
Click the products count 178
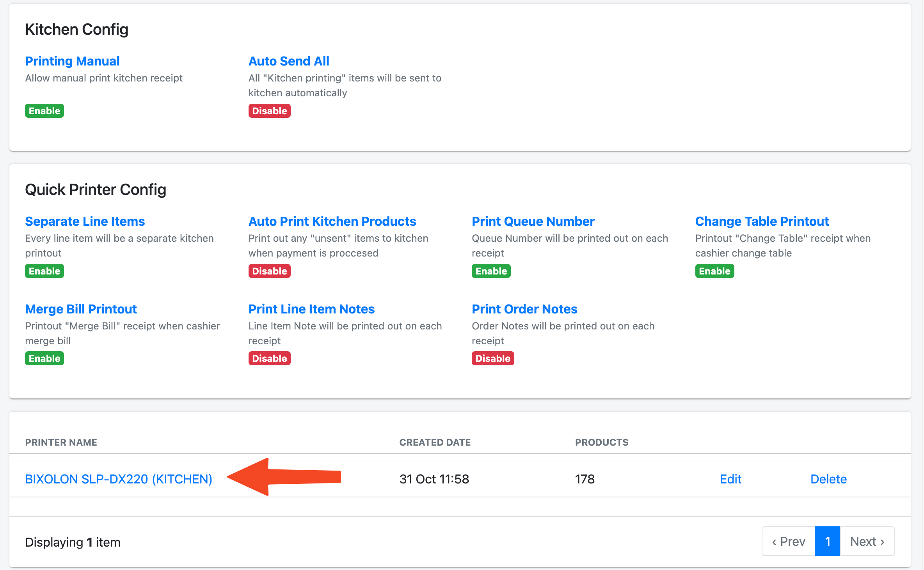coord(585,479)
